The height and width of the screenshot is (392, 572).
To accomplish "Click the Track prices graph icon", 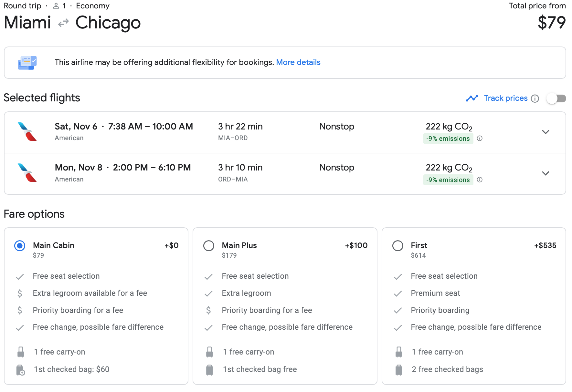I will click(472, 98).
